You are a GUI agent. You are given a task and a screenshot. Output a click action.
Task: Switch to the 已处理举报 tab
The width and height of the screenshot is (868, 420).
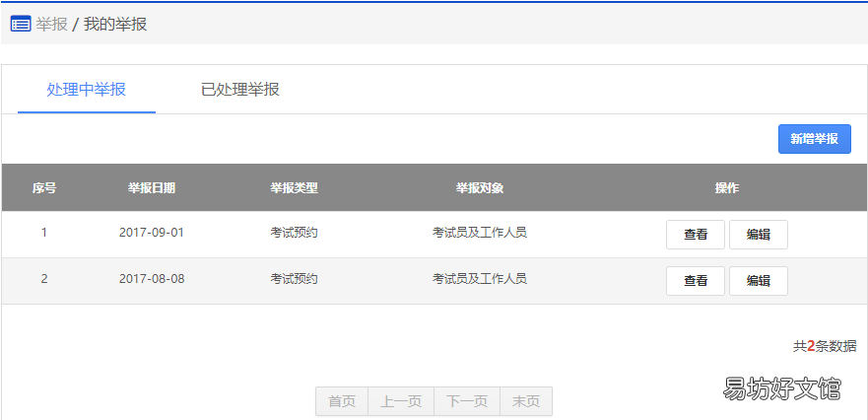click(239, 89)
